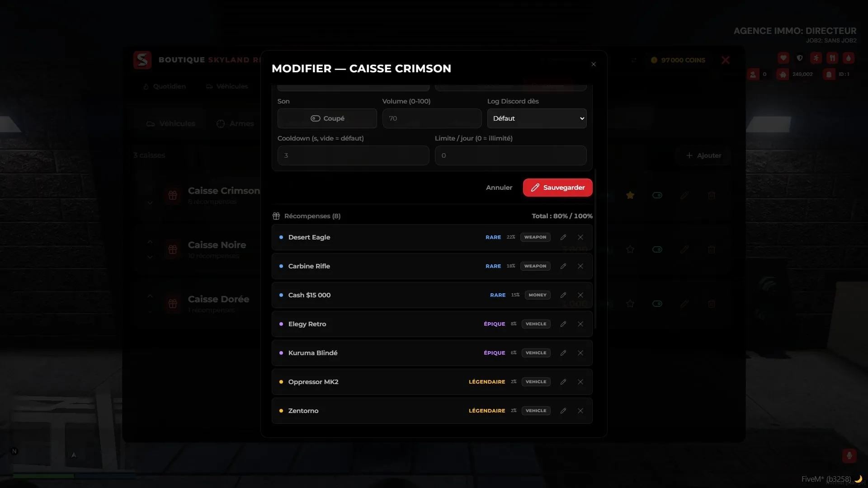Focus the Limite / jour field
This screenshot has width=868, height=488.
(x=511, y=155)
